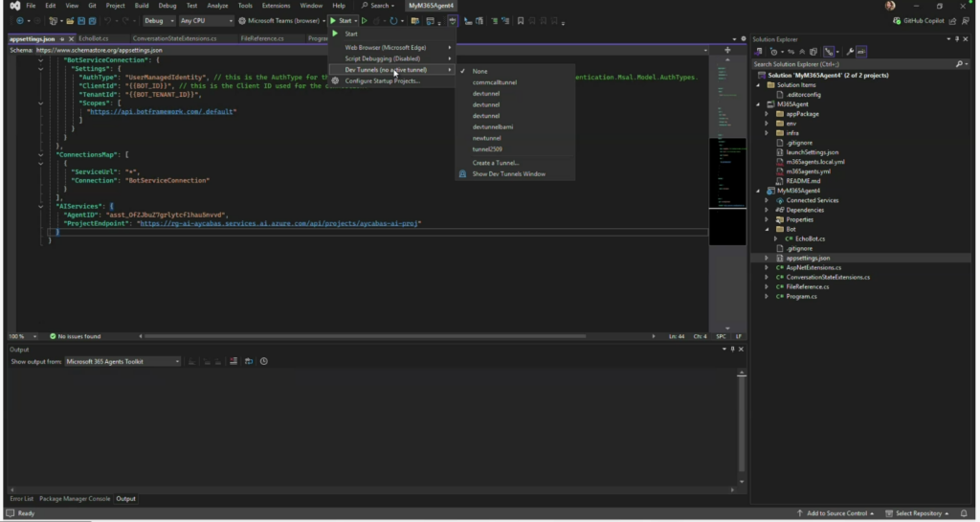Select launchSettings.json in Solution Explorer
Screen dimensions: 980x522
(812, 152)
